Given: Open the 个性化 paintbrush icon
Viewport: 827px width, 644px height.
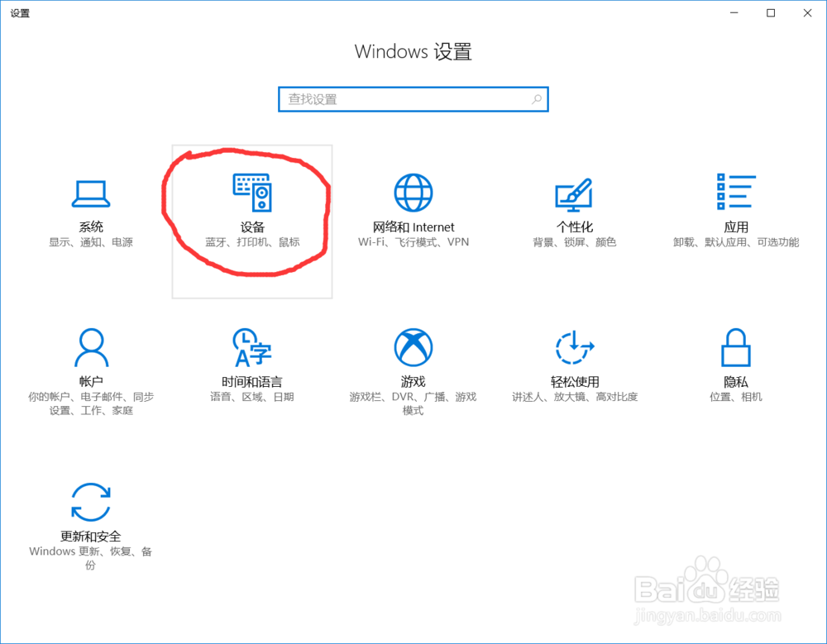Looking at the screenshot, I should click(x=575, y=194).
